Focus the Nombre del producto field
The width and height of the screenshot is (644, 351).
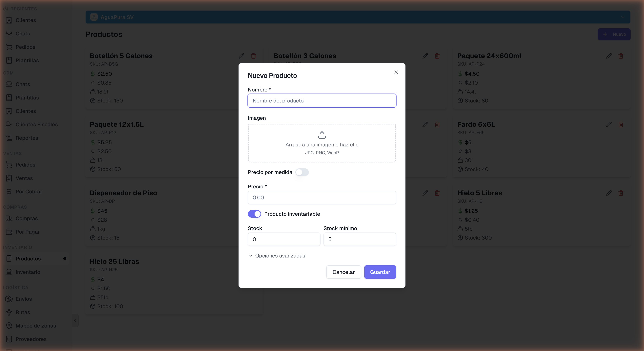tap(322, 101)
